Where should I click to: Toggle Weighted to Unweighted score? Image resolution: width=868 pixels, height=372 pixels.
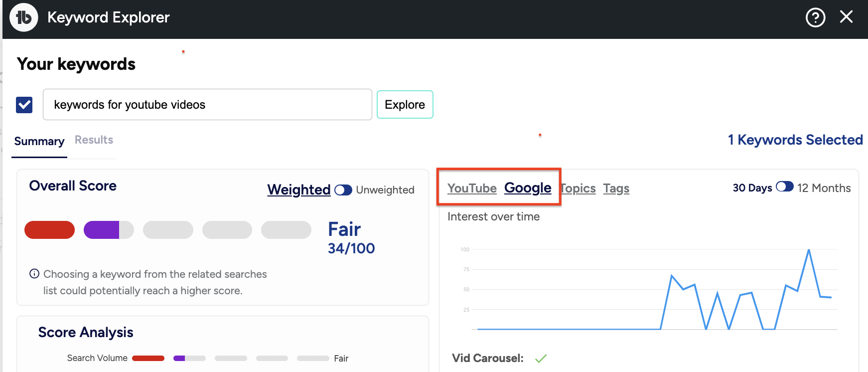(343, 190)
